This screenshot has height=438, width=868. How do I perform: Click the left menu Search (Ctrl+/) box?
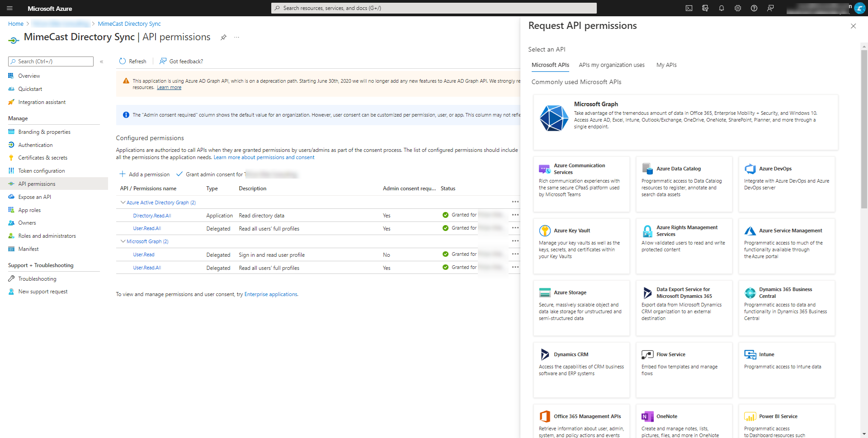[x=51, y=61]
